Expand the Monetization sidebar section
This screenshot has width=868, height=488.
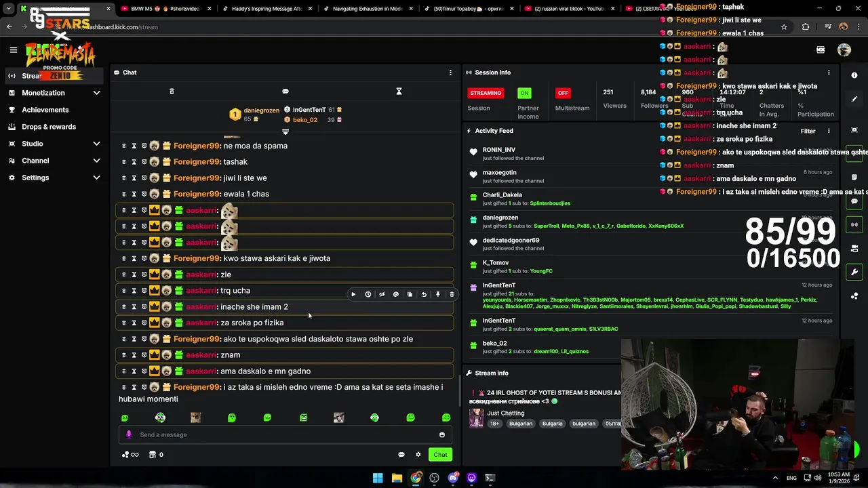pos(96,93)
